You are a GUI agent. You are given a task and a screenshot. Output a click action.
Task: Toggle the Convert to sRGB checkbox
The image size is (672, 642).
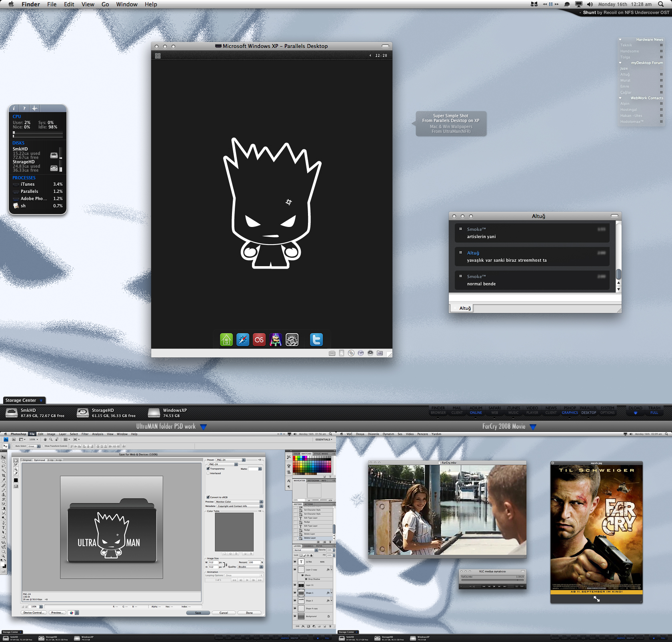tap(208, 497)
